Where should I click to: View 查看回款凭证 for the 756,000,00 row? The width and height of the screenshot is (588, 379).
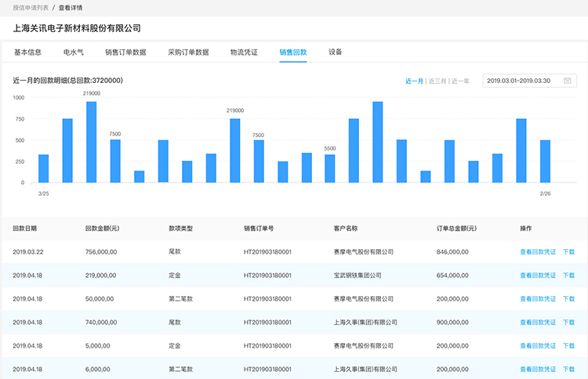coord(537,252)
